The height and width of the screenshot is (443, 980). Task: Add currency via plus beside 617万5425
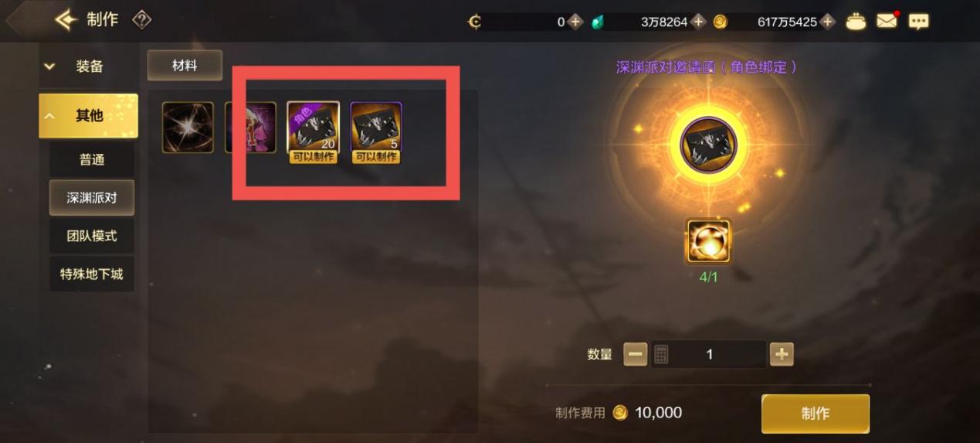pyautogui.click(x=828, y=22)
